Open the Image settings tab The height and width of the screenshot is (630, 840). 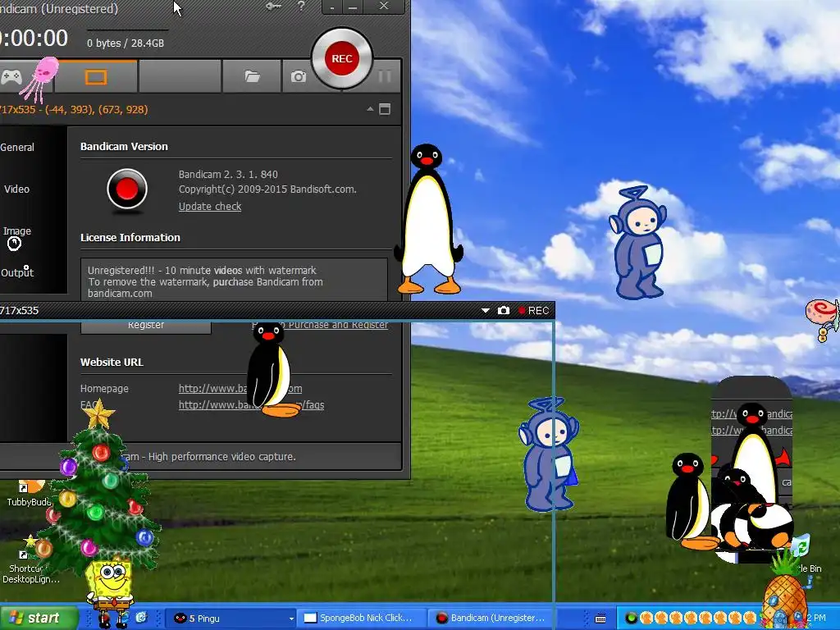point(17,231)
